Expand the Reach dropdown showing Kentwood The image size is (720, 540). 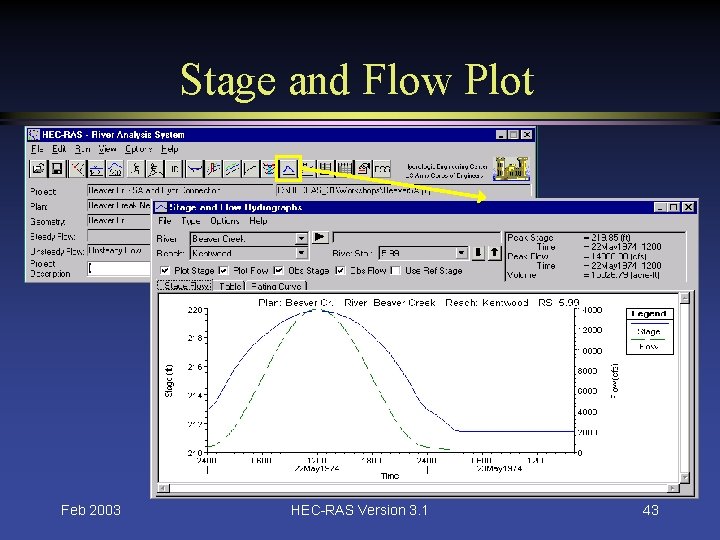pos(301,253)
